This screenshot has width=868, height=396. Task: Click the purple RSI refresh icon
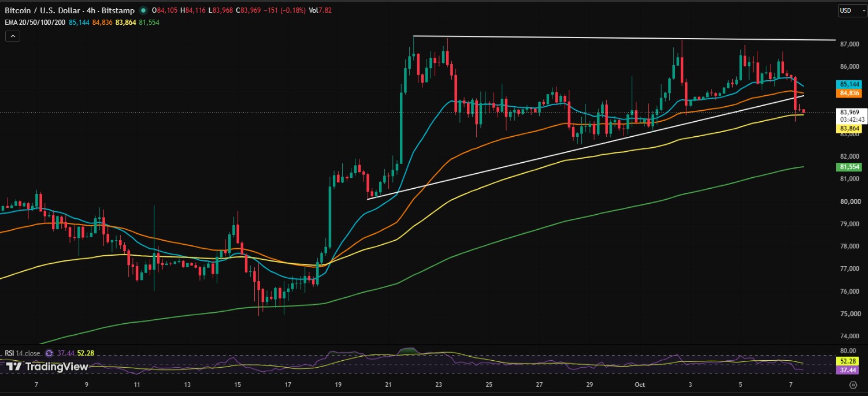coord(50,353)
